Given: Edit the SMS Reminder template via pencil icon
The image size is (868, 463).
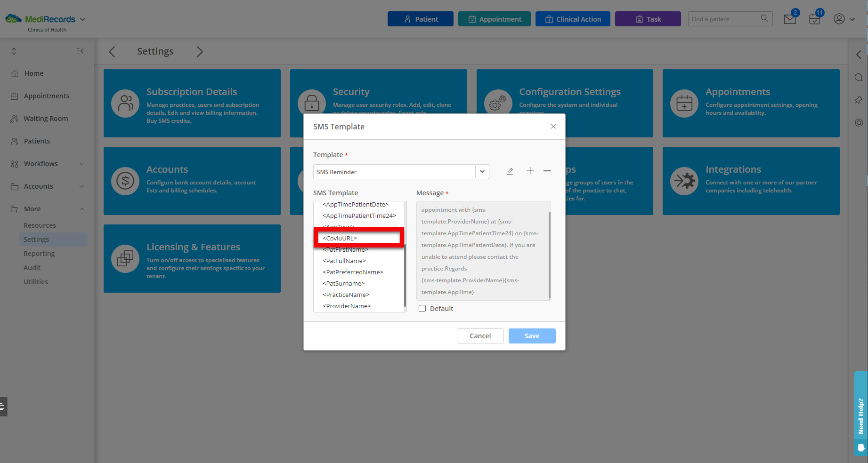Looking at the screenshot, I should (510, 171).
